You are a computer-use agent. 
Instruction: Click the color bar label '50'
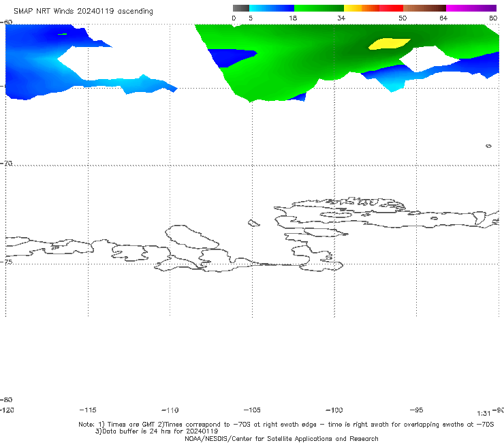tap(403, 18)
